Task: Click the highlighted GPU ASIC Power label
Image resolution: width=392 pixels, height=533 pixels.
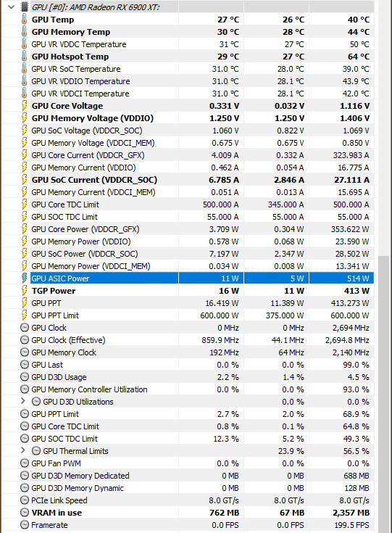Action: tap(60, 278)
